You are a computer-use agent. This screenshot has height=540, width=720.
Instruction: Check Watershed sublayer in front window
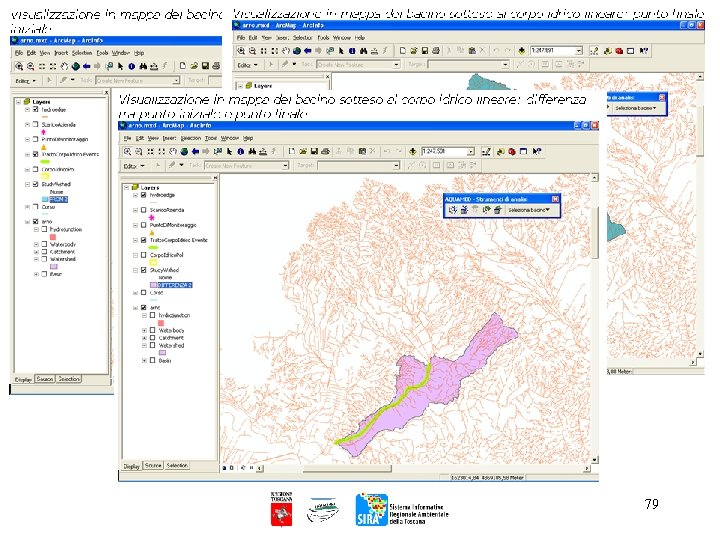pos(152,345)
